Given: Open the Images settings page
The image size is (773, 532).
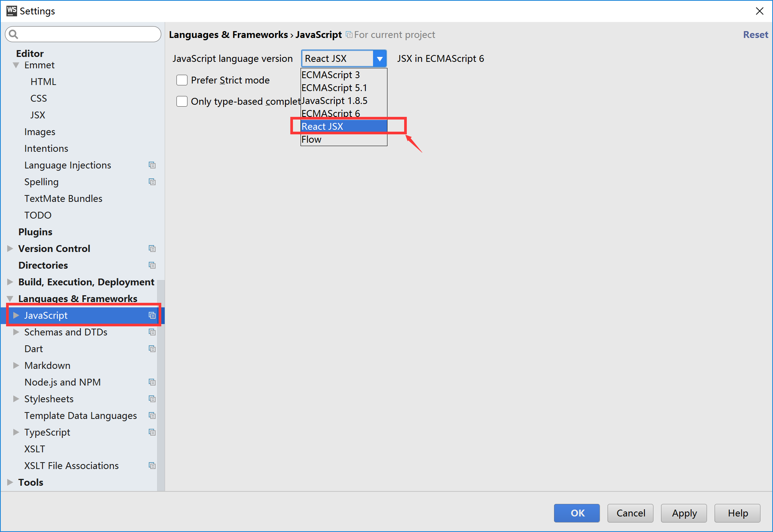Looking at the screenshot, I should [x=39, y=132].
